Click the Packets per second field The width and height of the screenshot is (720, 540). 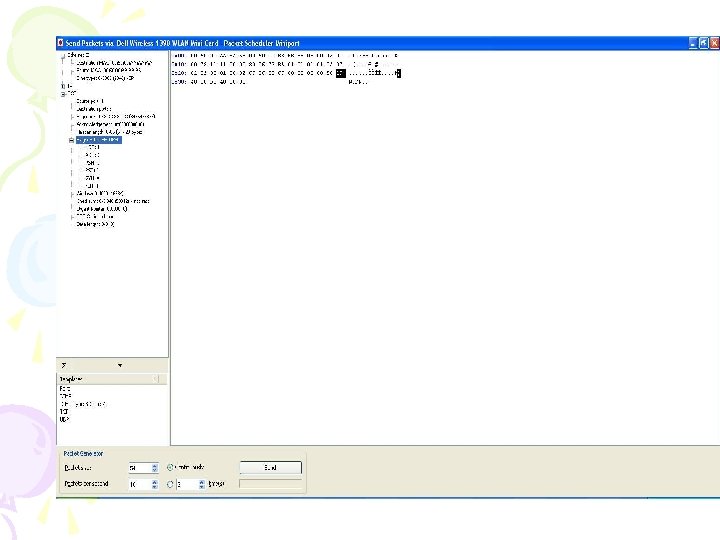[140, 484]
